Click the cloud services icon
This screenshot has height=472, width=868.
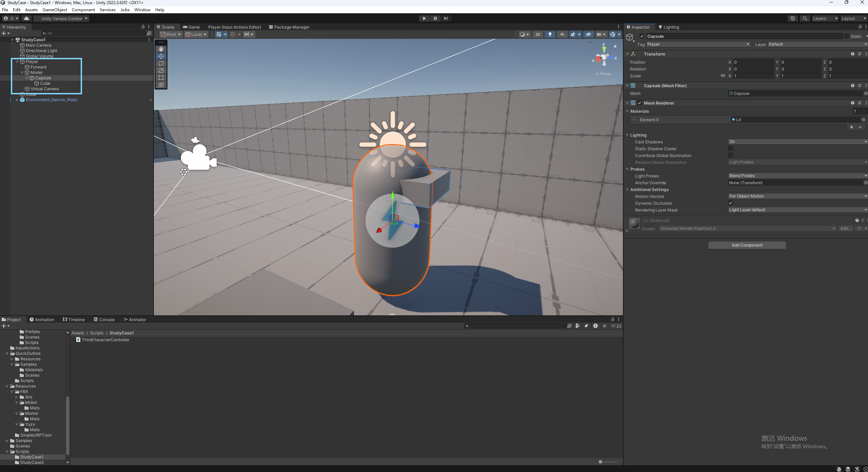coord(27,18)
